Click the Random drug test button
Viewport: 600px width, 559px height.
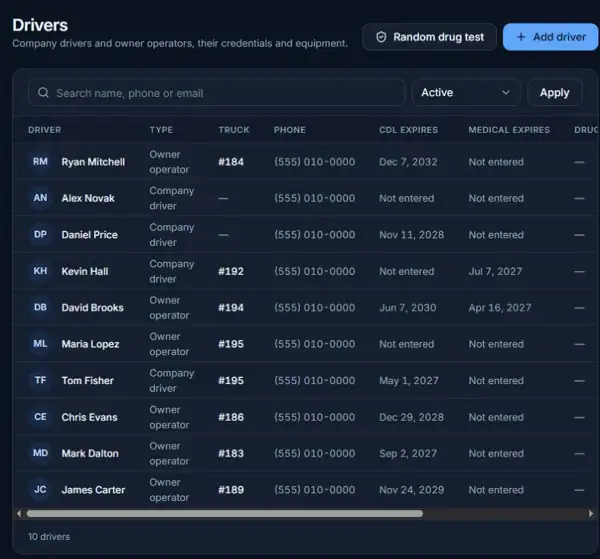(x=429, y=37)
